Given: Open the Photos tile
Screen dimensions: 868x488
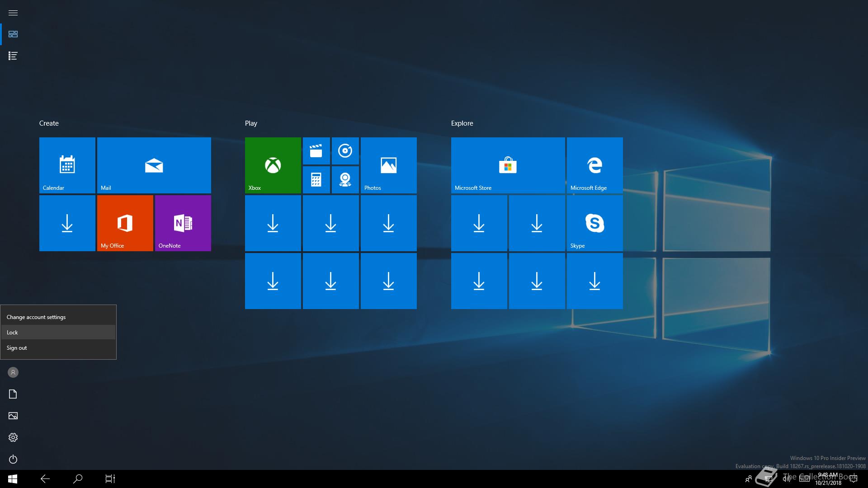Looking at the screenshot, I should coord(389,165).
